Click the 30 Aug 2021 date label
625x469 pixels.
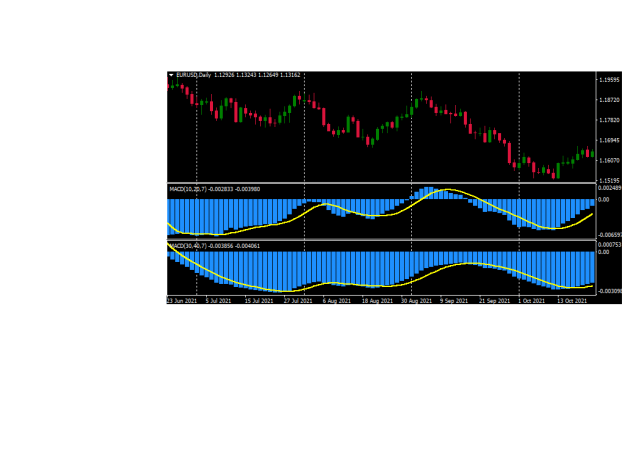[x=416, y=301]
